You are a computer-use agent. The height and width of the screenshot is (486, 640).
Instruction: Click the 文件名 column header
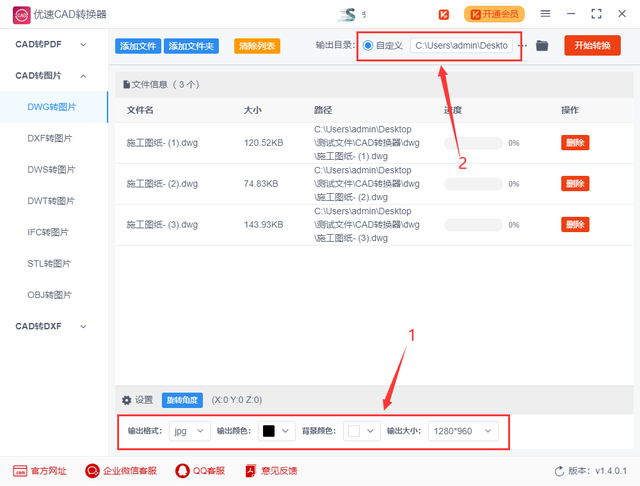tap(140, 110)
